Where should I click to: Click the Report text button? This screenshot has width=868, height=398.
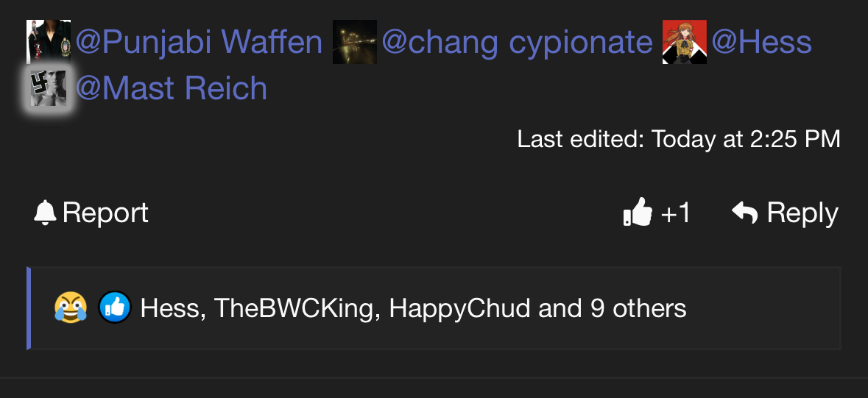pyautogui.click(x=105, y=213)
